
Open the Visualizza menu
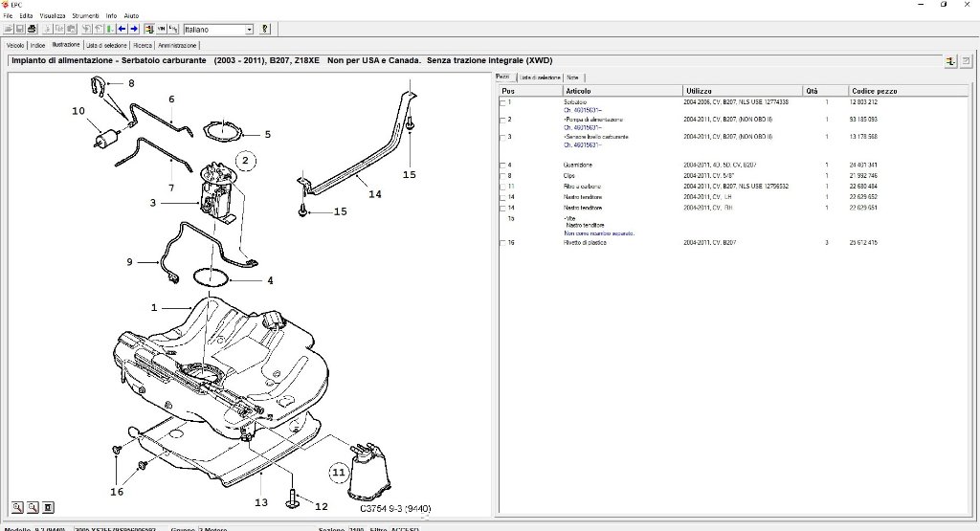point(53,15)
